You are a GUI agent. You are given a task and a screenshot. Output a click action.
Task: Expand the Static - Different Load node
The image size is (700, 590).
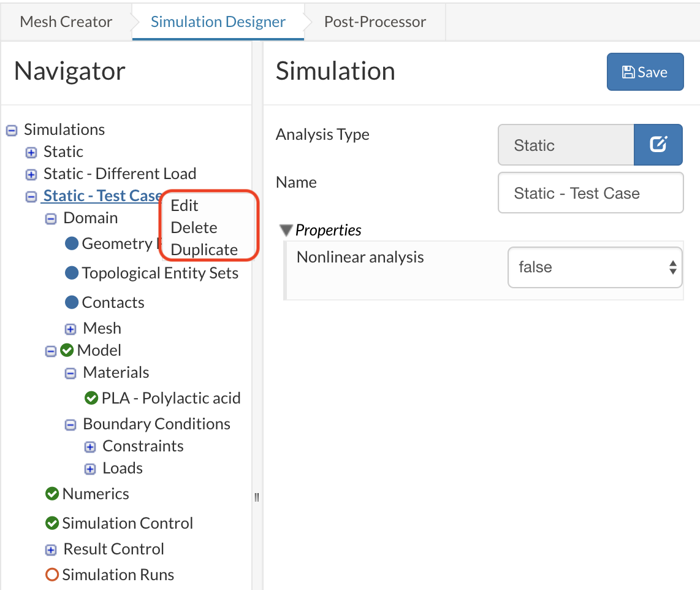point(31,174)
